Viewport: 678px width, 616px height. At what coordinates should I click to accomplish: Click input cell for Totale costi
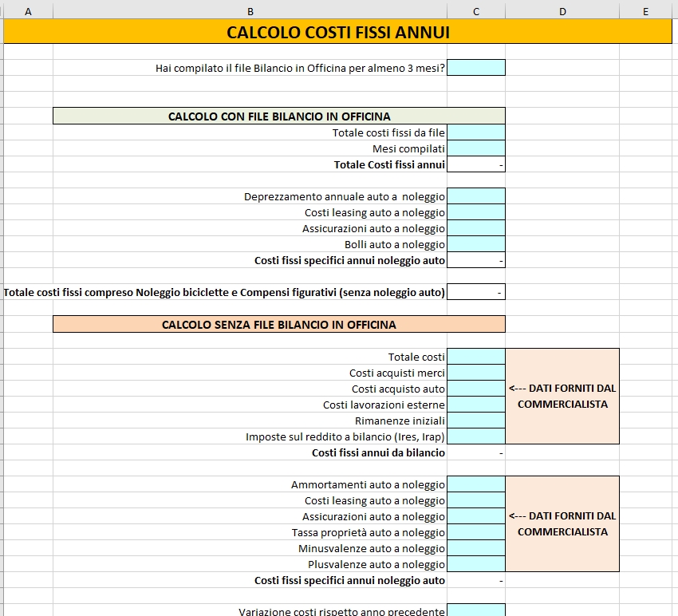tap(476, 357)
